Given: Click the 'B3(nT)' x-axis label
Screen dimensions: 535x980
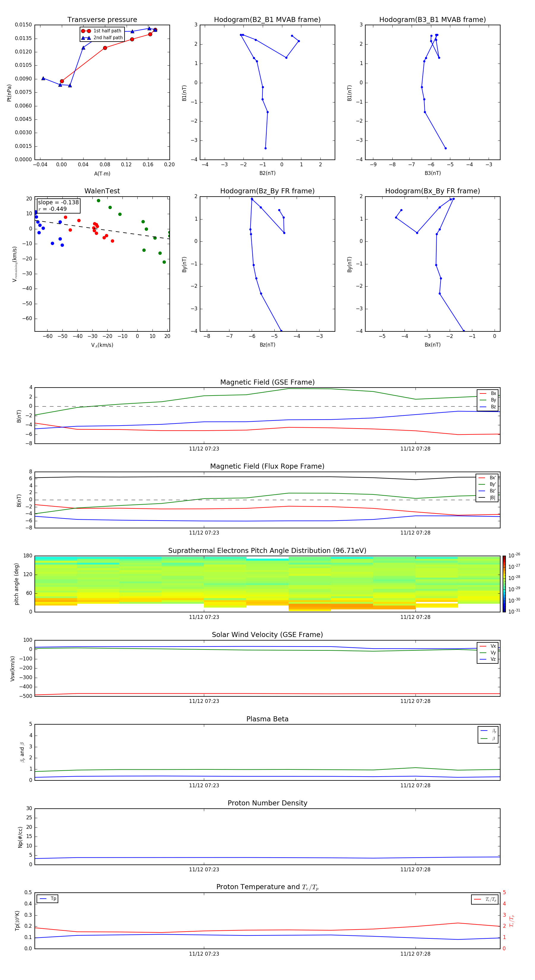Looking at the screenshot, I should (432, 173).
